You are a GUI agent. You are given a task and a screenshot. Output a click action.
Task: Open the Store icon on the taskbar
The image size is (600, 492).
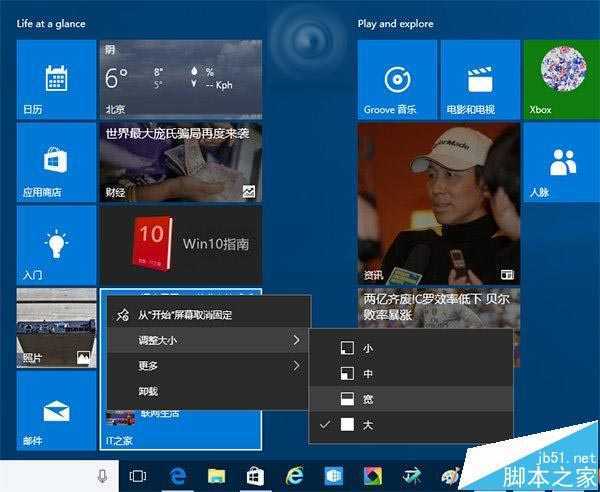(x=255, y=477)
